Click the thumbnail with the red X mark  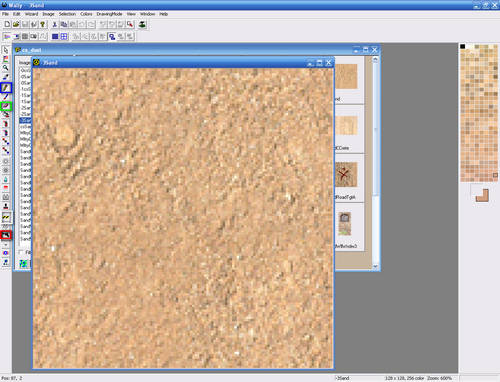(346, 174)
